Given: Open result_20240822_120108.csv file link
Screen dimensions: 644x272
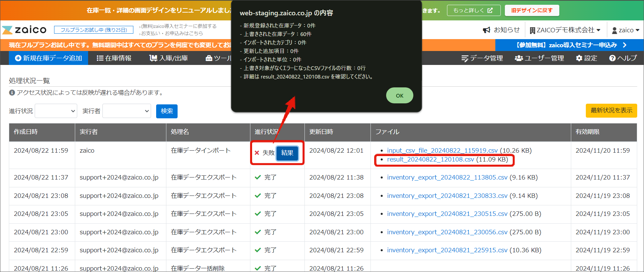Looking at the screenshot, I should pyautogui.click(x=430, y=159).
